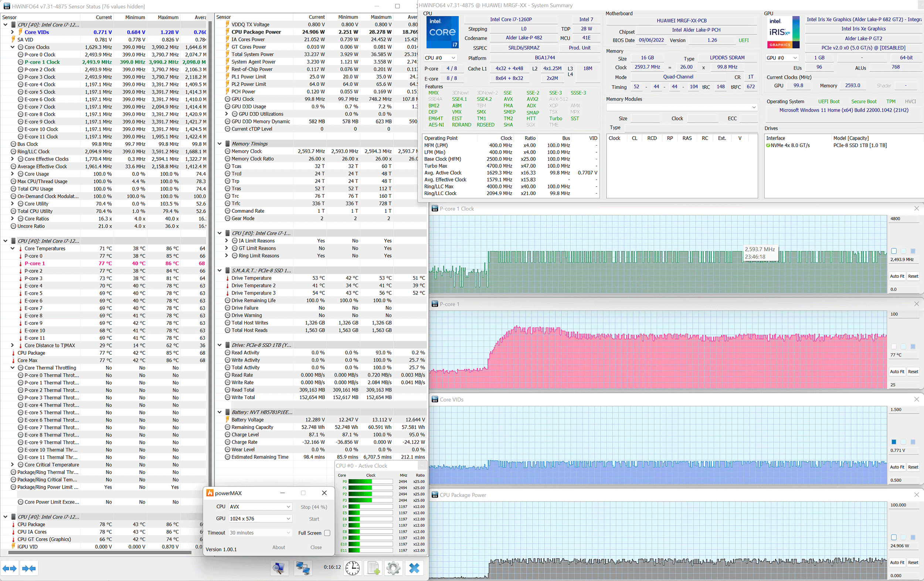The height and width of the screenshot is (581, 924).
Task: Expand the Core Effective Clocks tree item
Action: coord(12,159)
